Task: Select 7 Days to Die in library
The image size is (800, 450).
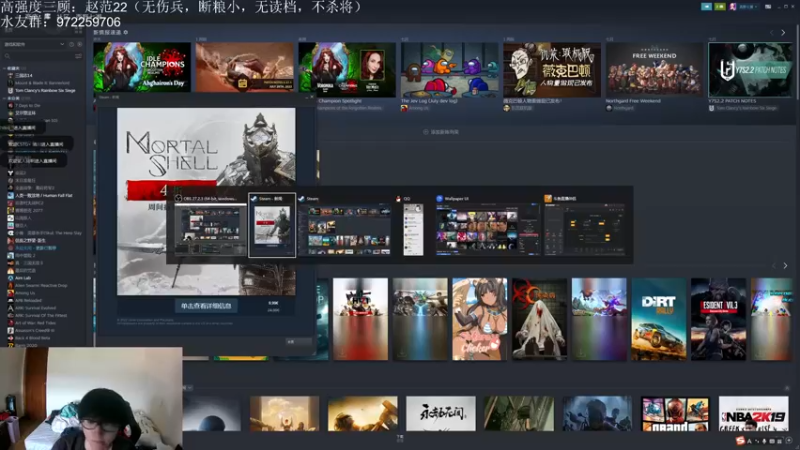Action: 24,106
